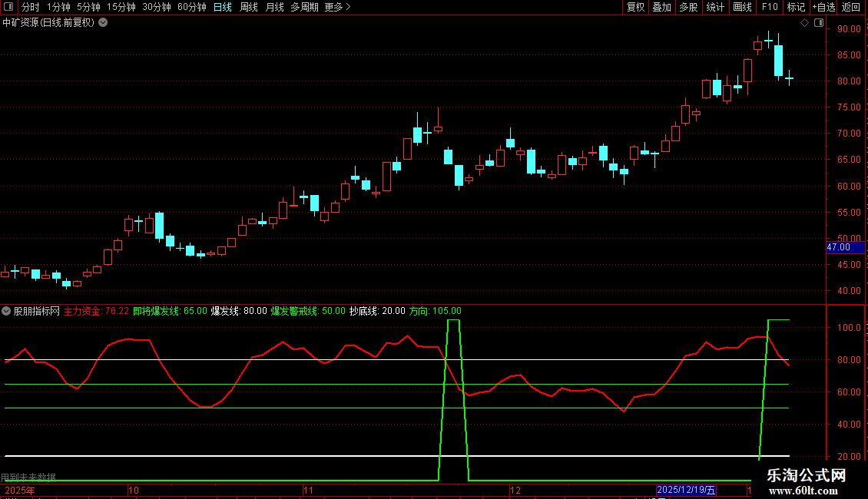Open the 画线 drawing tools
The width and height of the screenshot is (868, 499).
(x=742, y=7)
